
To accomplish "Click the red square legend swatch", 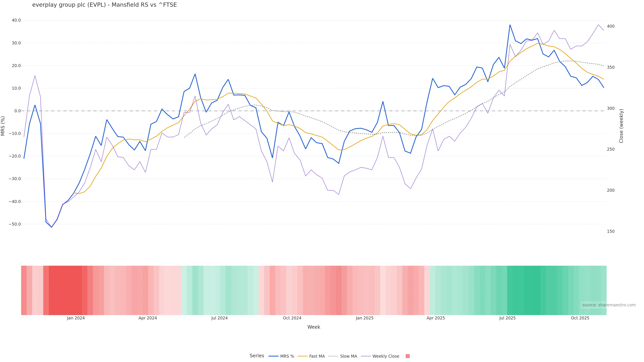I will coord(408,356).
